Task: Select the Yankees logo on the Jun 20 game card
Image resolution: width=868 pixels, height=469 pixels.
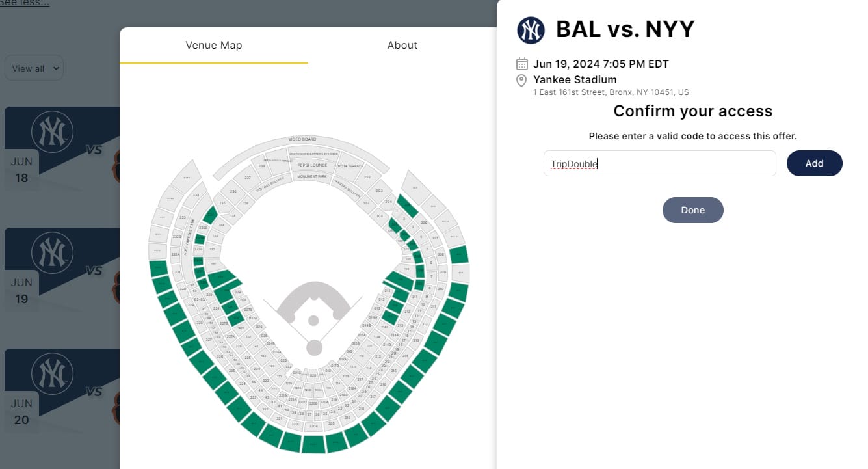Action: (x=52, y=373)
